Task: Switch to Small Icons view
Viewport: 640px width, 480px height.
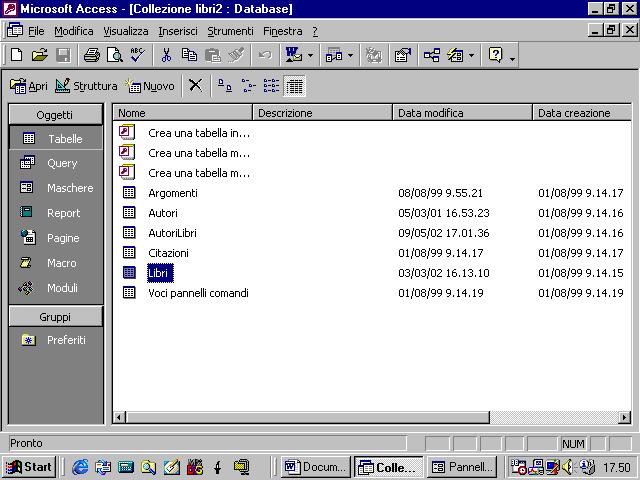Action: (248, 86)
